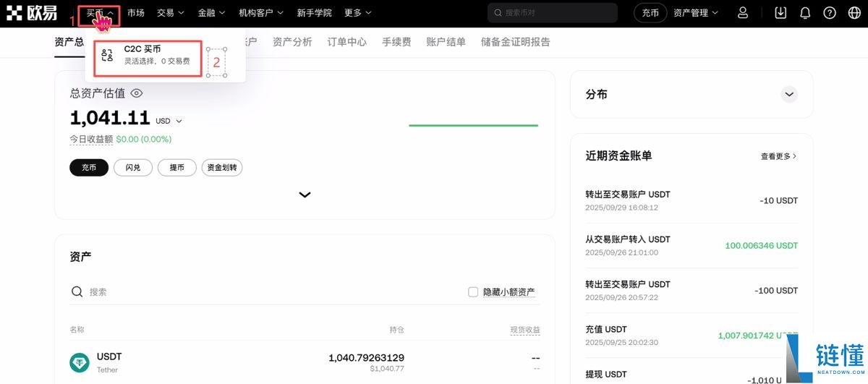Click the black 充币 button under balance
This screenshot has width=868, height=384.
point(89,168)
